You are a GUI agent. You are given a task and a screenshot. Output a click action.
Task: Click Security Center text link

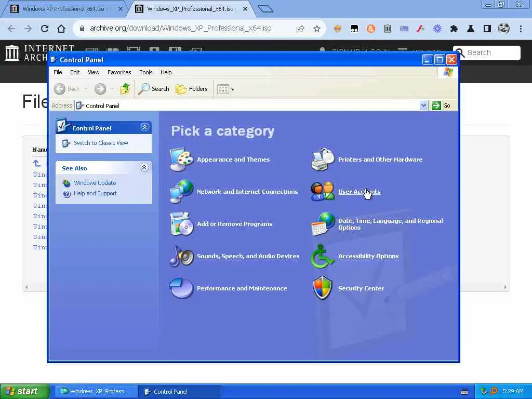point(361,288)
